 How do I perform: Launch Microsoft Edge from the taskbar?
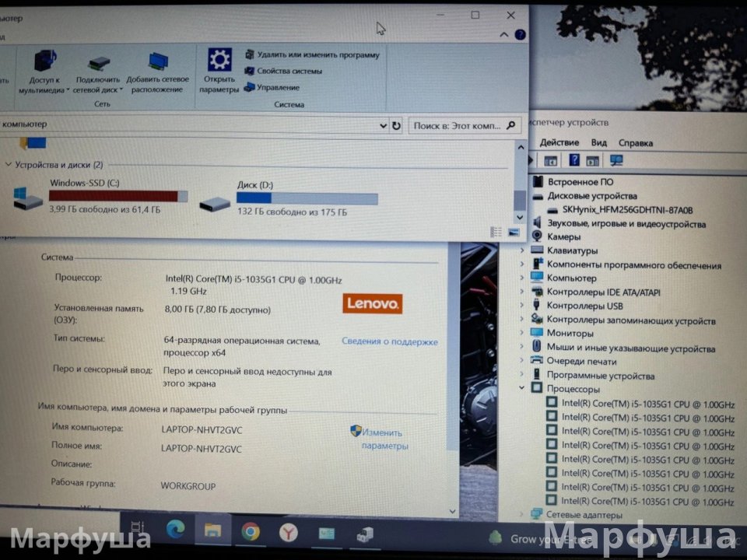pyautogui.click(x=176, y=531)
